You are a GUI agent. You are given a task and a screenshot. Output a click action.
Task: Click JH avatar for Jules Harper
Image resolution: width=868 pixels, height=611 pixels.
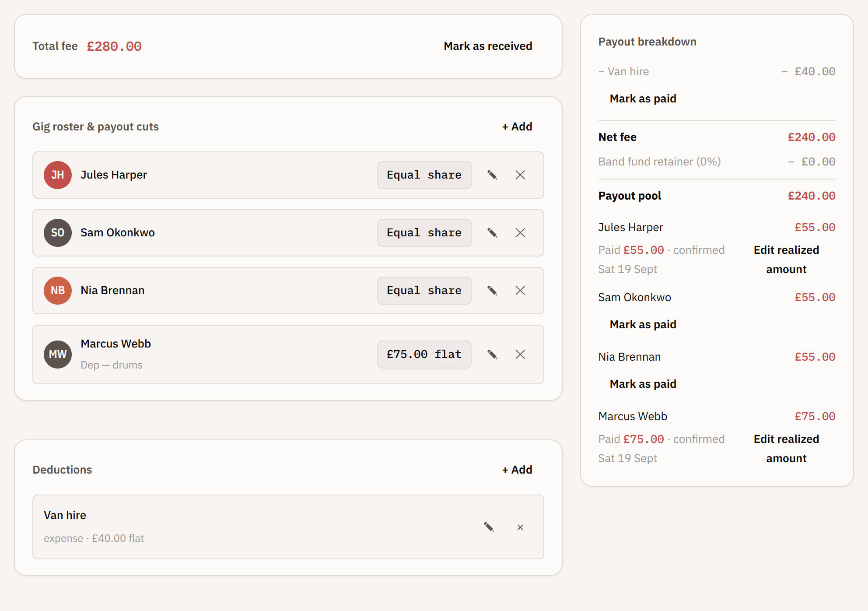tap(58, 175)
